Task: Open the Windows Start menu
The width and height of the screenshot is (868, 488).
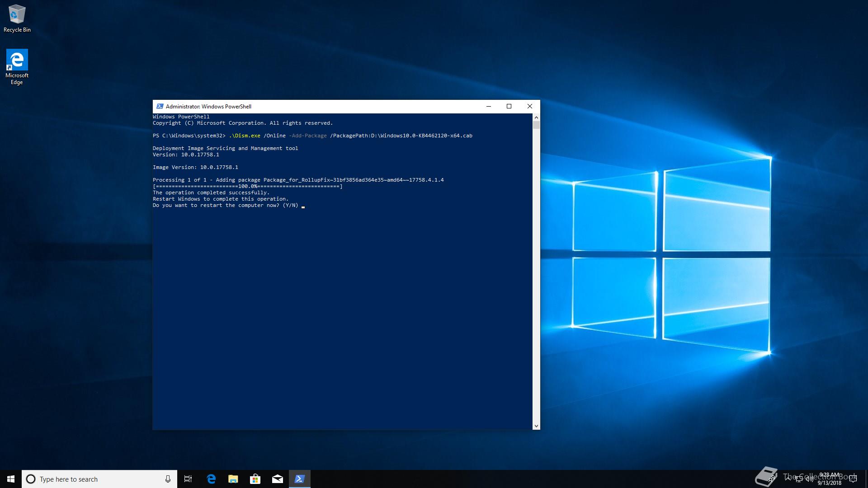Action: point(11,479)
